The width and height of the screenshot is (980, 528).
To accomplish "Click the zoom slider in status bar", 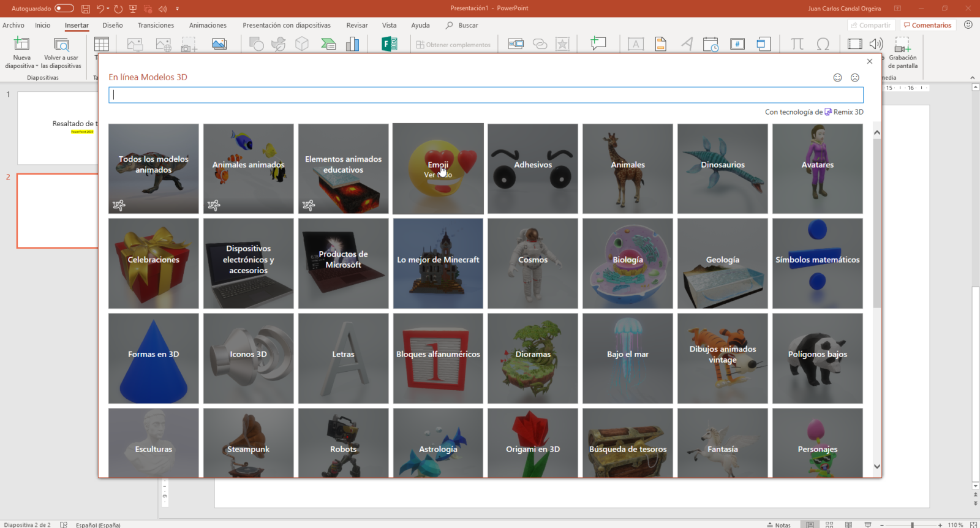I will click(x=912, y=524).
